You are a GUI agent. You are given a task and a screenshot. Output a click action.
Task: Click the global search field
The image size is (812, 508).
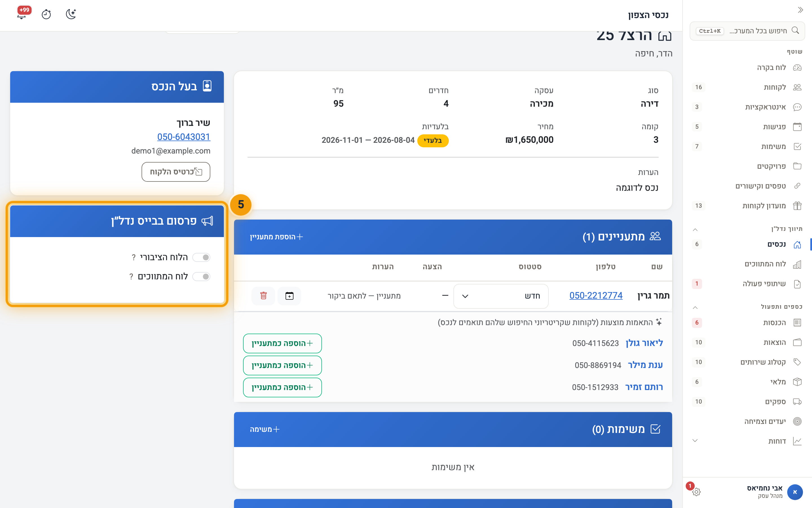747,31
